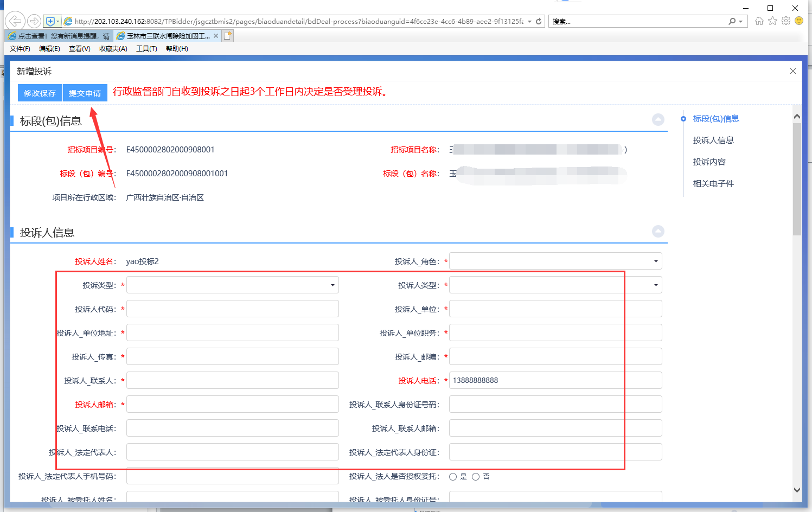Close the 新增投诉 dialog

click(793, 71)
